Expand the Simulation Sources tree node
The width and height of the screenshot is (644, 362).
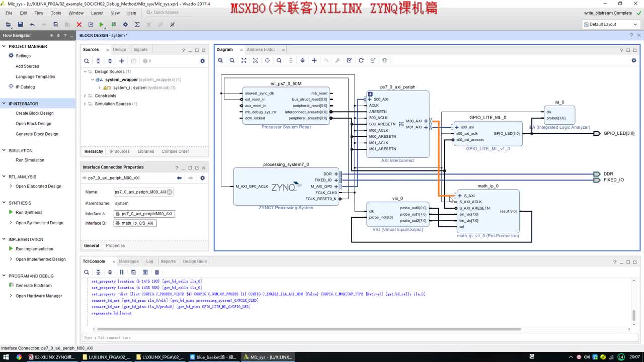(85, 104)
